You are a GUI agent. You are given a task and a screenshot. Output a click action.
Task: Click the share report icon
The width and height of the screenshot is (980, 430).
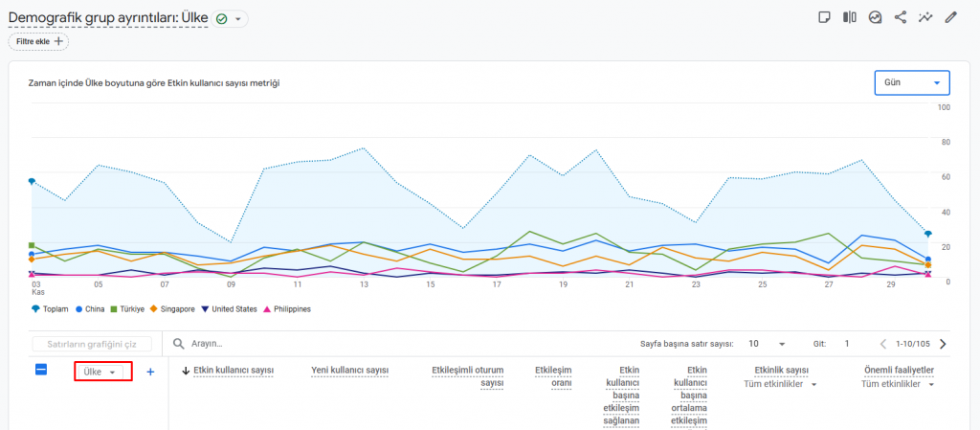[900, 17]
